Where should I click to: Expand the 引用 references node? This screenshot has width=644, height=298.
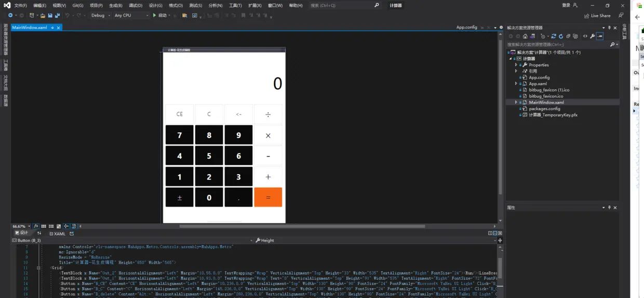pos(516,71)
